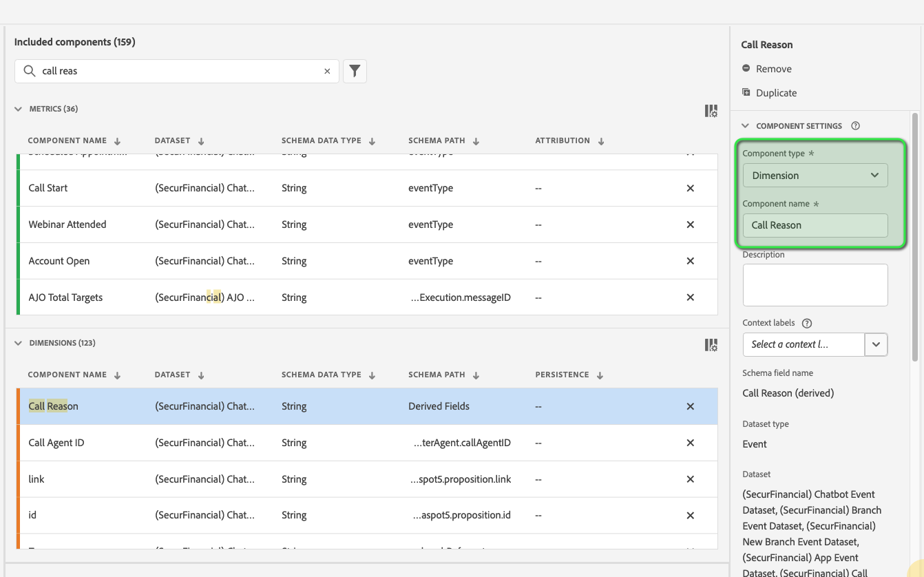Clear the search field text

pyautogui.click(x=327, y=71)
